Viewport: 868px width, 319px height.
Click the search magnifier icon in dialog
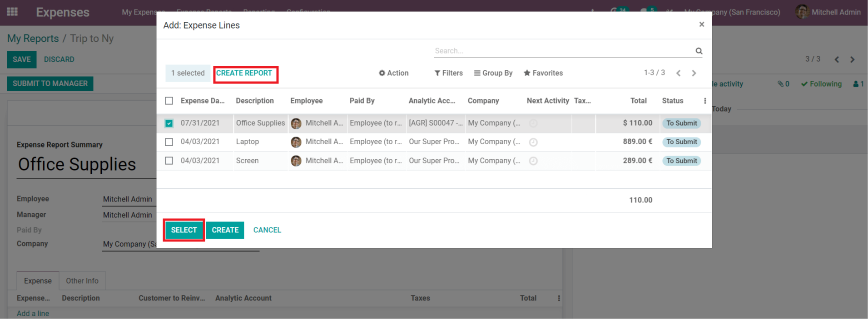point(699,51)
